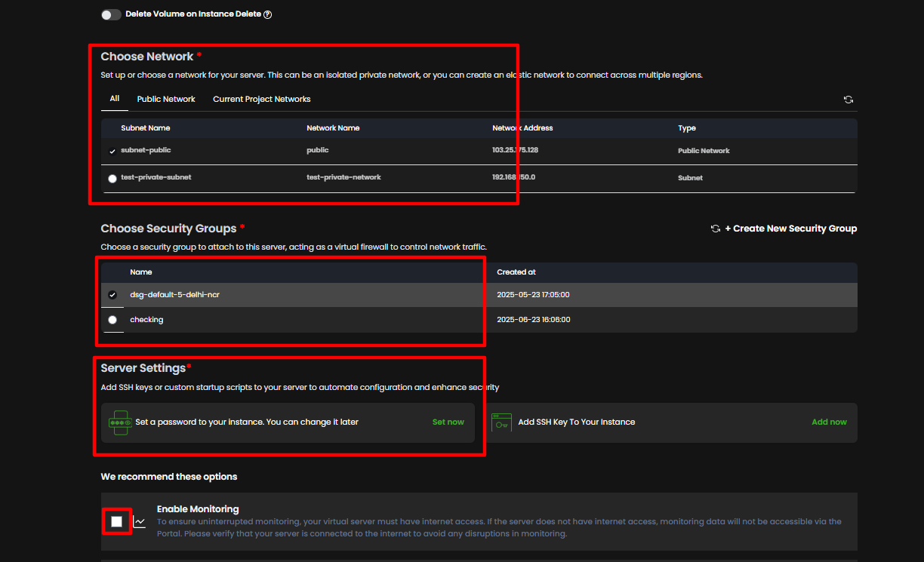Screen dimensions: 924x562
Task: Select dsg-default-5-delhi-ncr security group radio
Action: 112,295
